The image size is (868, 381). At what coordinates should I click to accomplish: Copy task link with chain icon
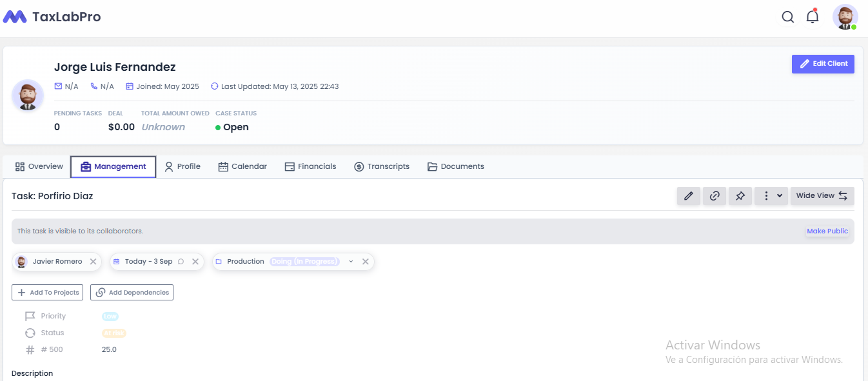point(715,196)
